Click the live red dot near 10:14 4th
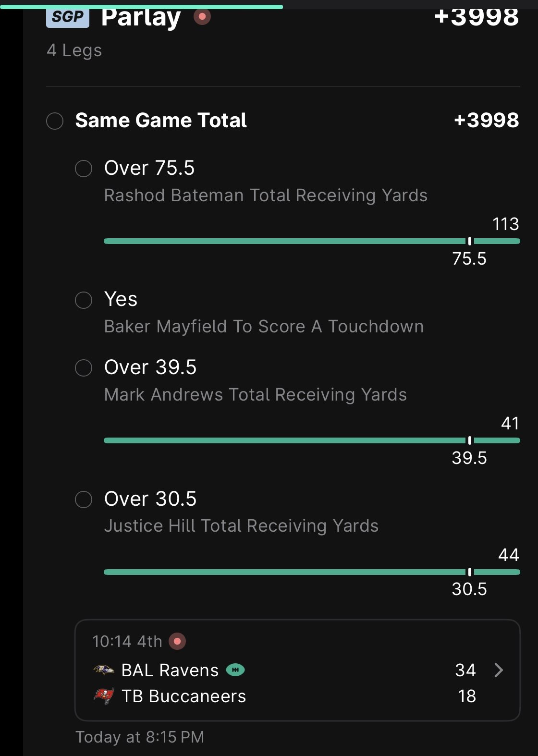538x756 pixels. (177, 641)
